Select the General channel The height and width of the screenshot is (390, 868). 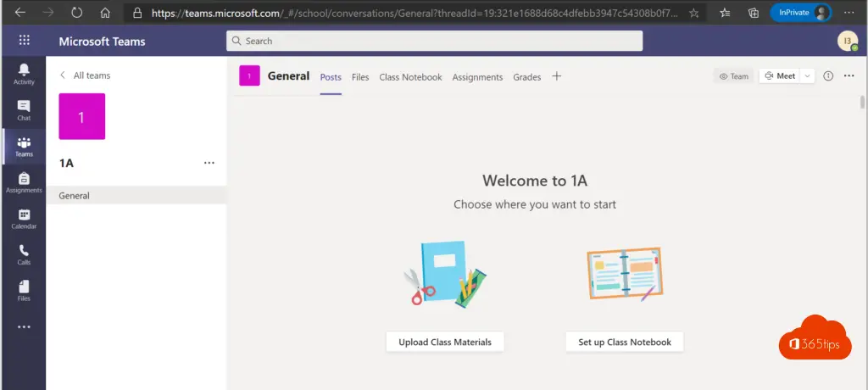pos(136,196)
